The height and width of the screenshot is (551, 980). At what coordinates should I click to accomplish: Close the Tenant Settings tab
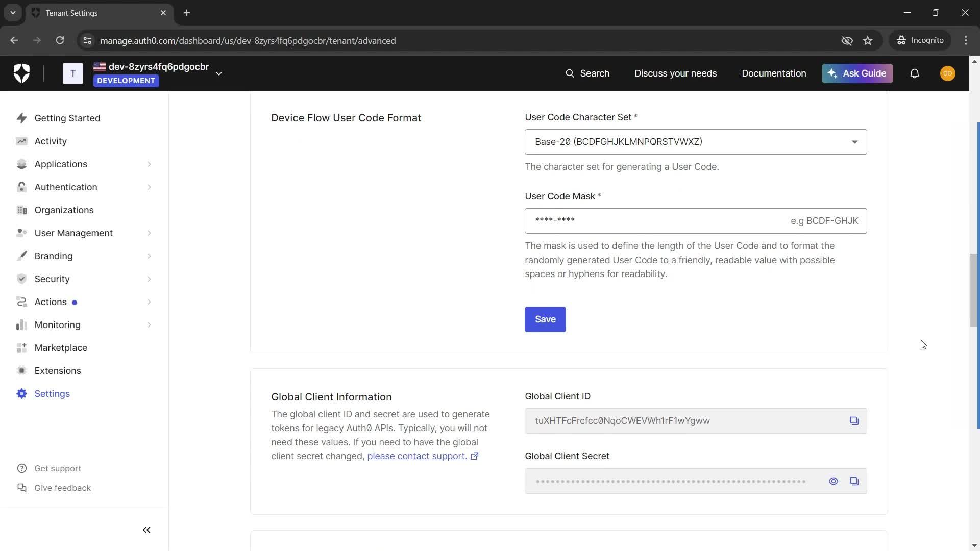[x=163, y=13]
